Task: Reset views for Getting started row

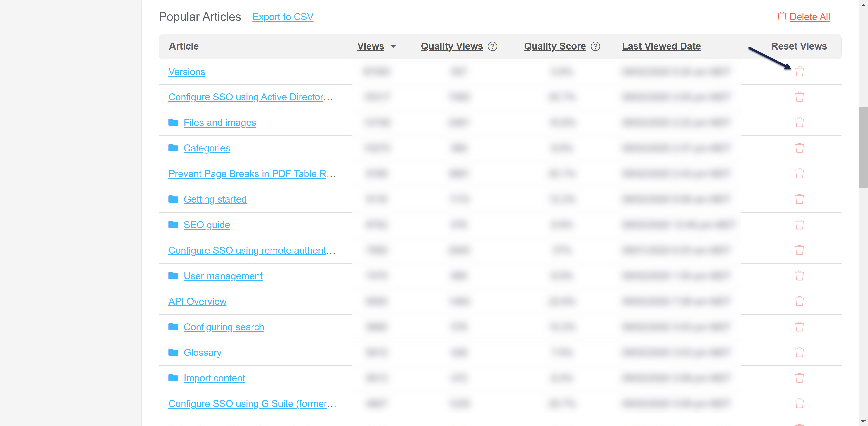Action: point(799,199)
